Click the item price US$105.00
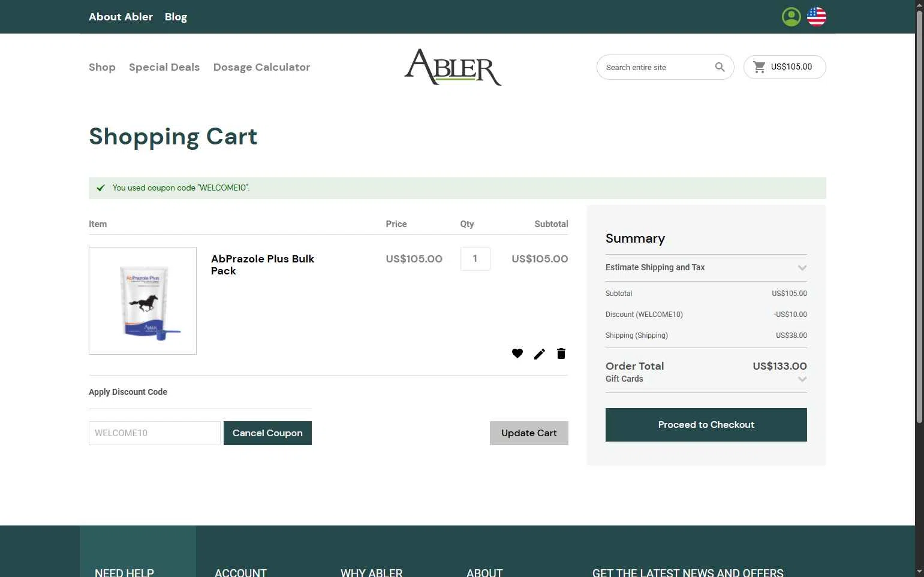924x577 pixels. 414,259
